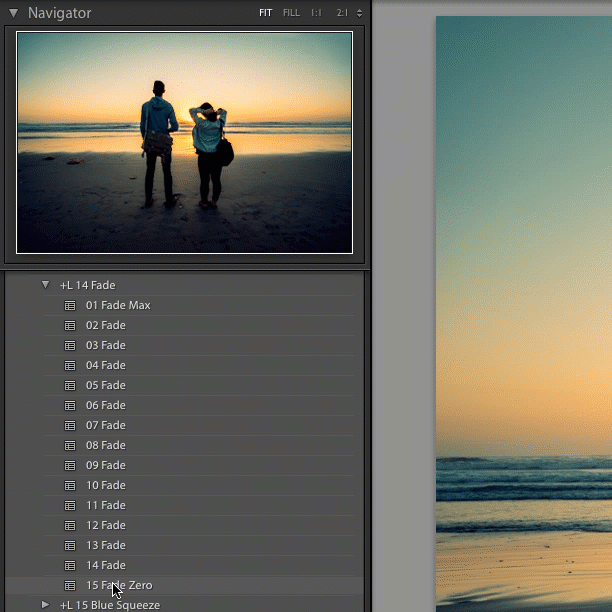Set Navigator zoom to FIT

click(265, 13)
